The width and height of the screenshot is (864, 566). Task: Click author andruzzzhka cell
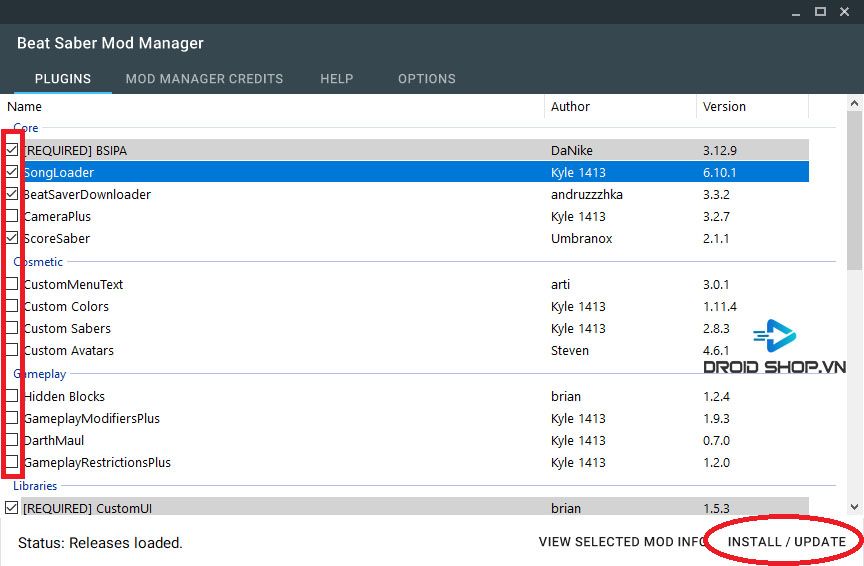click(x=586, y=195)
